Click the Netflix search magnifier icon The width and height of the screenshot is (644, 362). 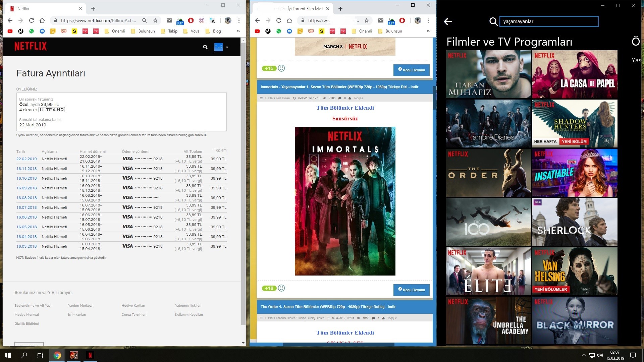(205, 47)
